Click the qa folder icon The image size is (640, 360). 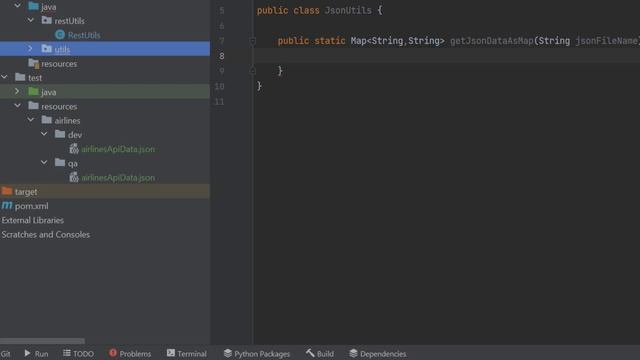pos(60,162)
